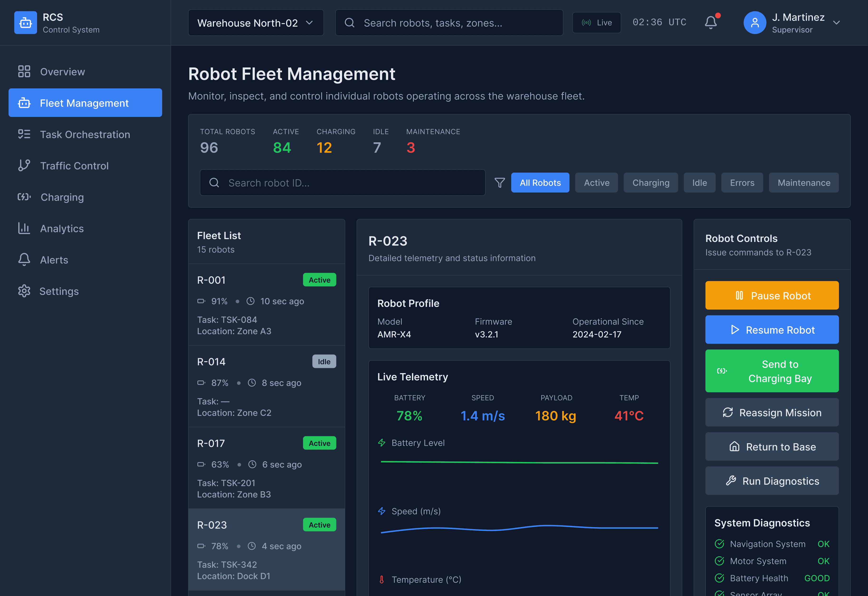Open the Charging section via its icon
This screenshot has height=596, width=868.
(24, 197)
